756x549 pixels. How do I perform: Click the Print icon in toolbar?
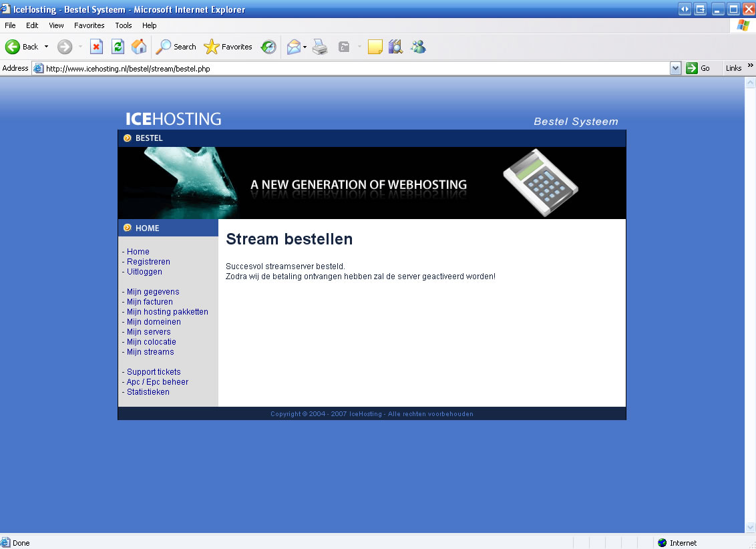click(321, 47)
